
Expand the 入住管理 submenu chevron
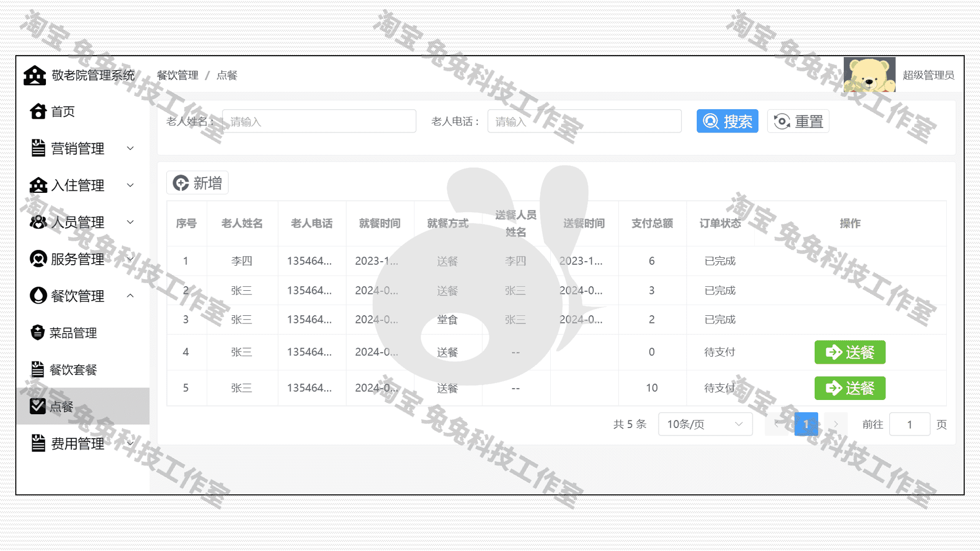[x=130, y=185]
